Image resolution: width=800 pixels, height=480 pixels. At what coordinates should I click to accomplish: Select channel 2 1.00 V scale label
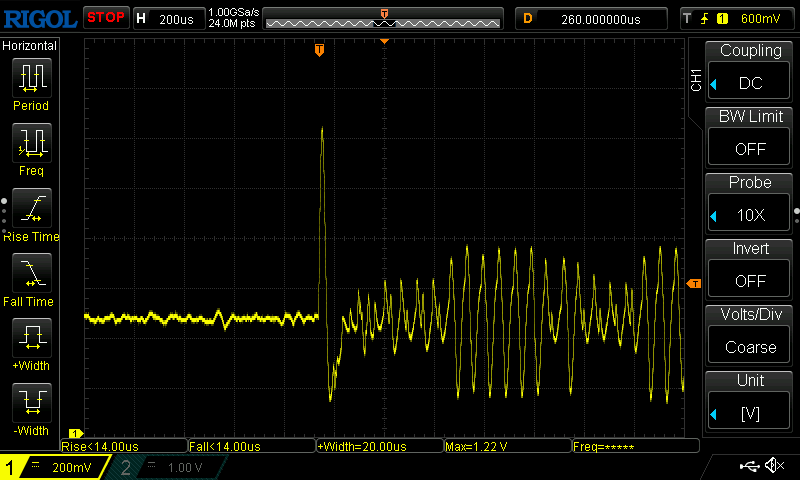(185, 467)
